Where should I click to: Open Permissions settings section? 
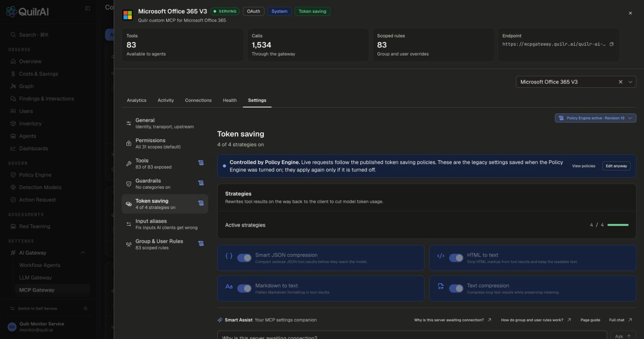165,143
